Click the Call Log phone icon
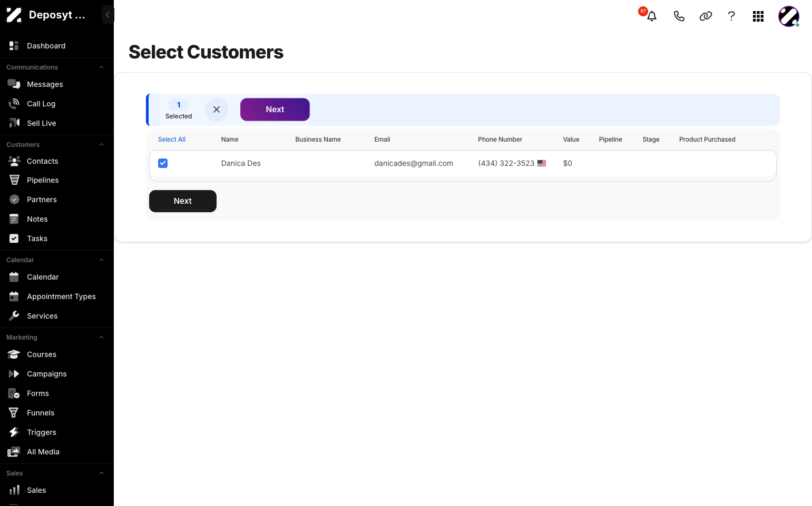This screenshot has width=812, height=506. 14,104
